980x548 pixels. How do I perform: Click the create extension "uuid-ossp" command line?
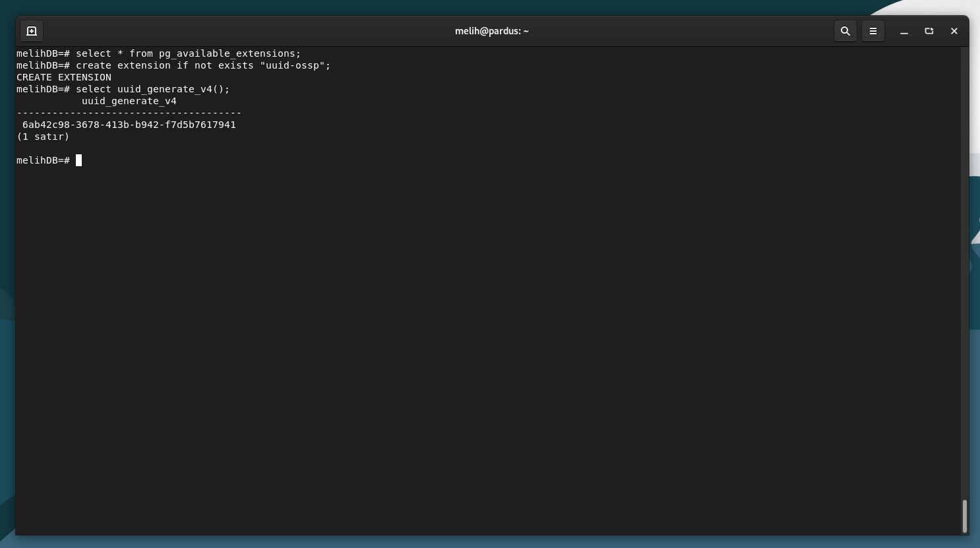tap(203, 65)
